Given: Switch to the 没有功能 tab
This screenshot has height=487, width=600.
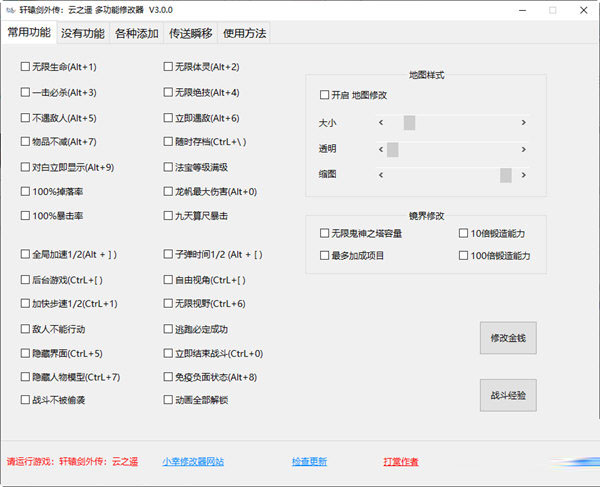Looking at the screenshot, I should pos(83,33).
